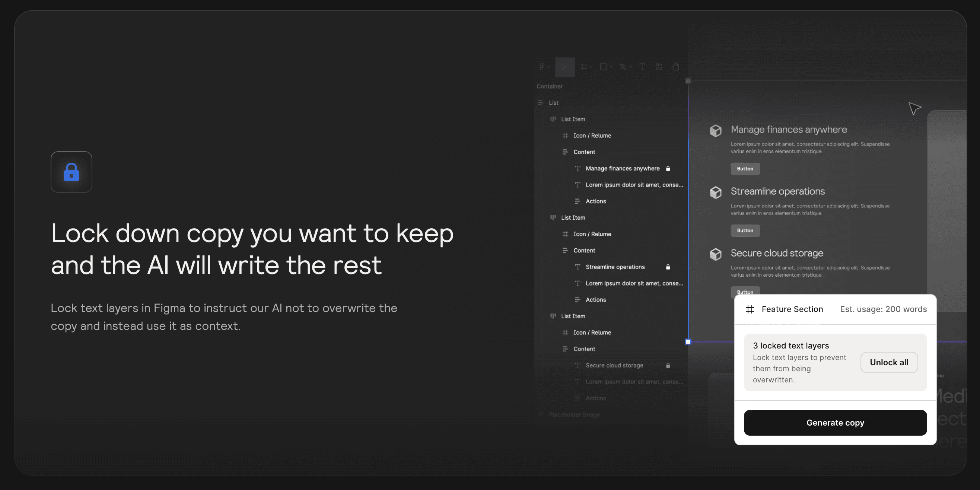
Task: Click Generate copy button
Action: [x=836, y=423]
